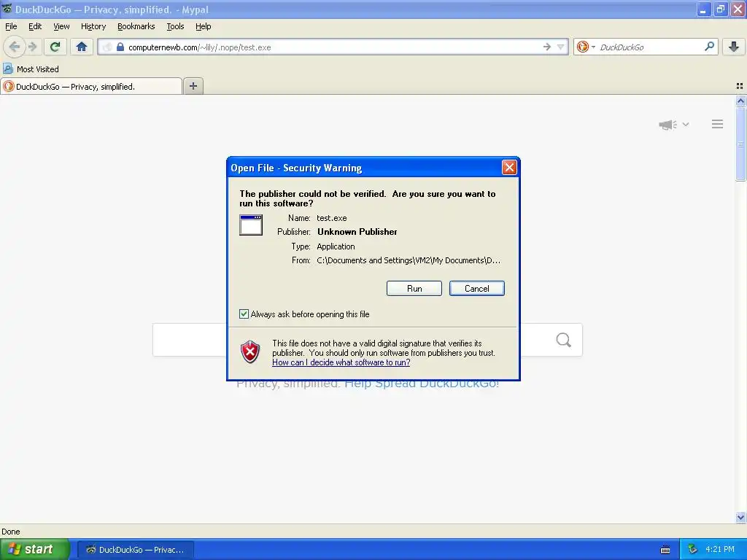Click the Go arrow in address bar
The height and width of the screenshot is (560, 747).
(x=547, y=47)
